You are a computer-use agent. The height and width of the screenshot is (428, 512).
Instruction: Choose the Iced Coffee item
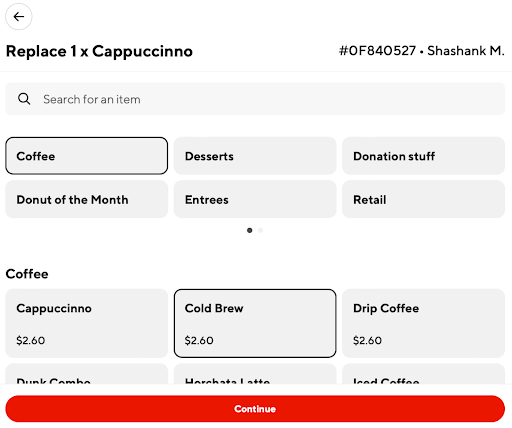[x=423, y=374]
